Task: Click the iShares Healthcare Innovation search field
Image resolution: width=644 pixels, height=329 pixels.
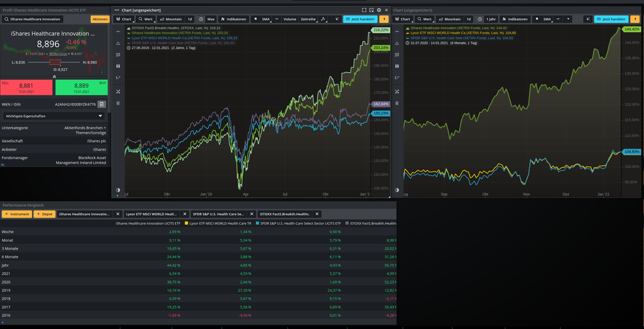Action: (32, 19)
